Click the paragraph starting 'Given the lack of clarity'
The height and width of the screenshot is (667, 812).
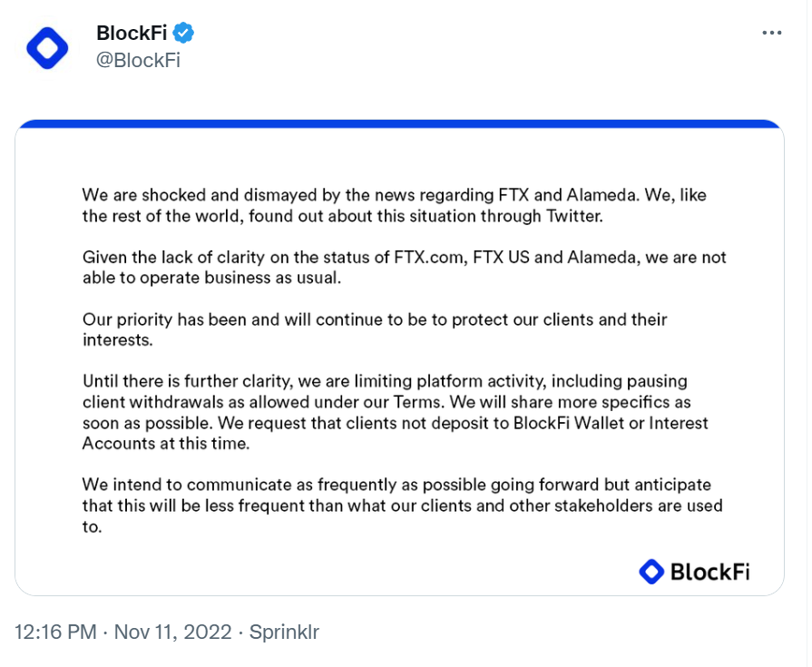(404, 267)
